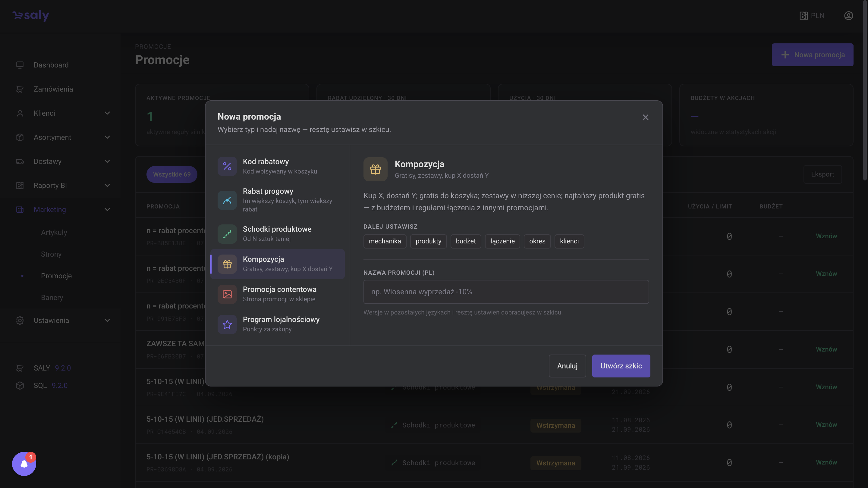Expand the Raporty BI menu chevron
The image size is (868, 488).
pyautogui.click(x=107, y=186)
